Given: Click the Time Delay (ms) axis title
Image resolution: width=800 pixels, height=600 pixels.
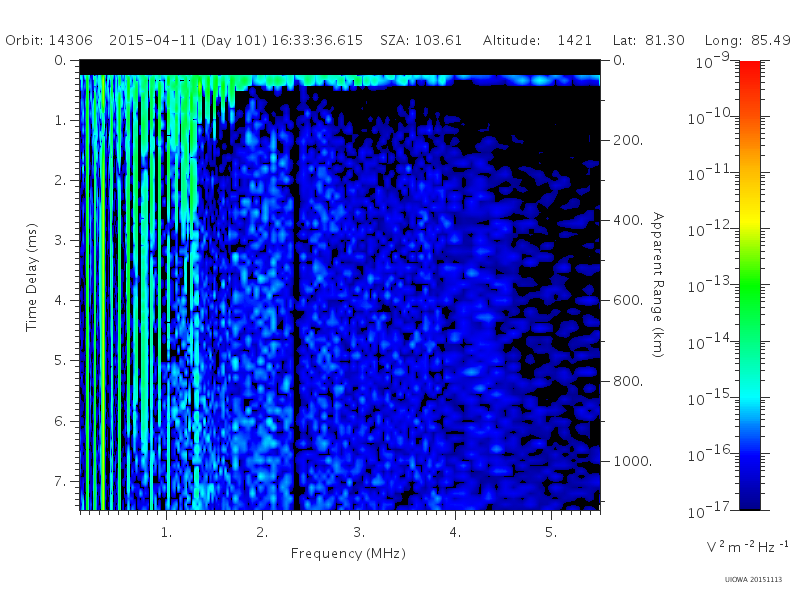Looking at the screenshot, I should coord(32,277).
